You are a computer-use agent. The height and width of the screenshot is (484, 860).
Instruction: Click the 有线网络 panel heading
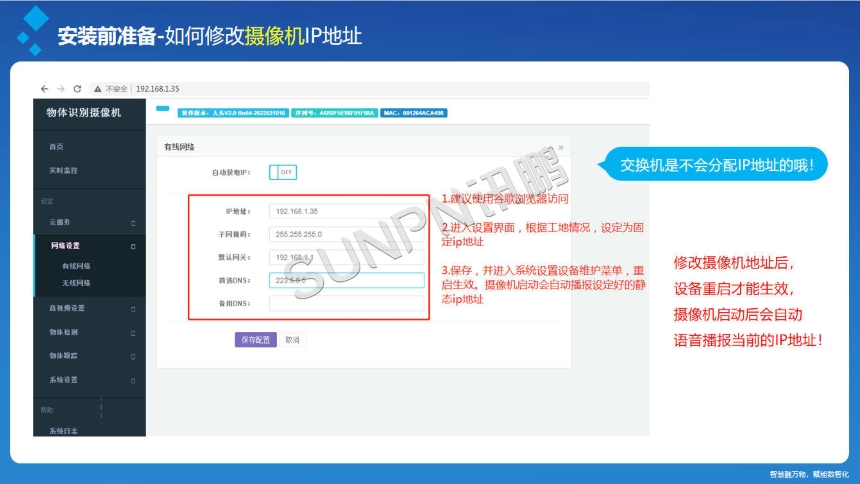[179, 147]
